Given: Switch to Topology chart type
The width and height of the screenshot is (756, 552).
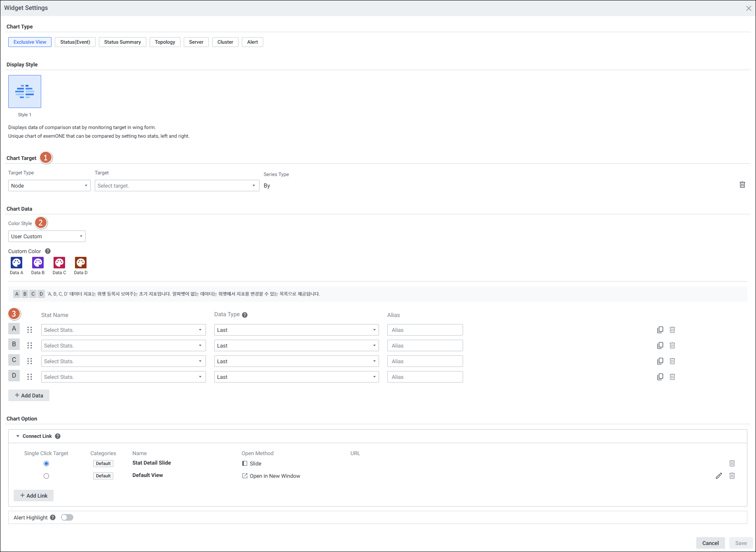Looking at the screenshot, I should [165, 42].
